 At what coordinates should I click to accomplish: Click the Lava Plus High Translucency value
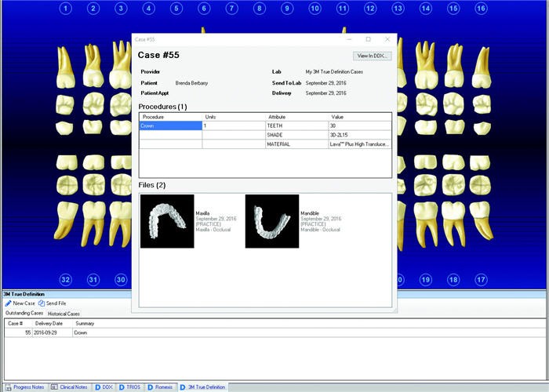360,143
